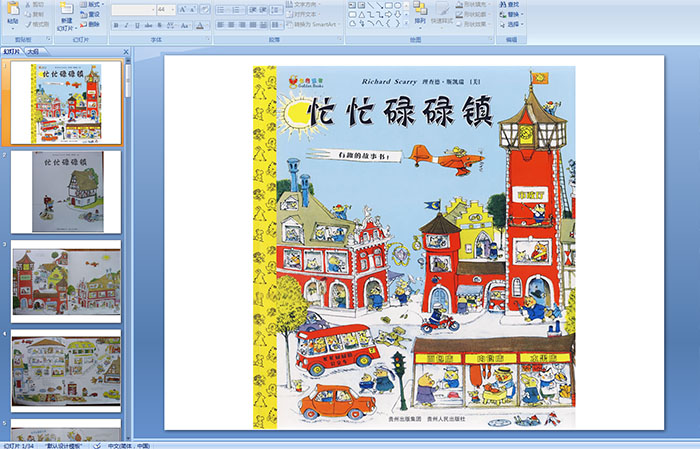Click the thumbnail pane vertical scrollbar
The height and width of the screenshot is (449, 700).
[x=129, y=249]
